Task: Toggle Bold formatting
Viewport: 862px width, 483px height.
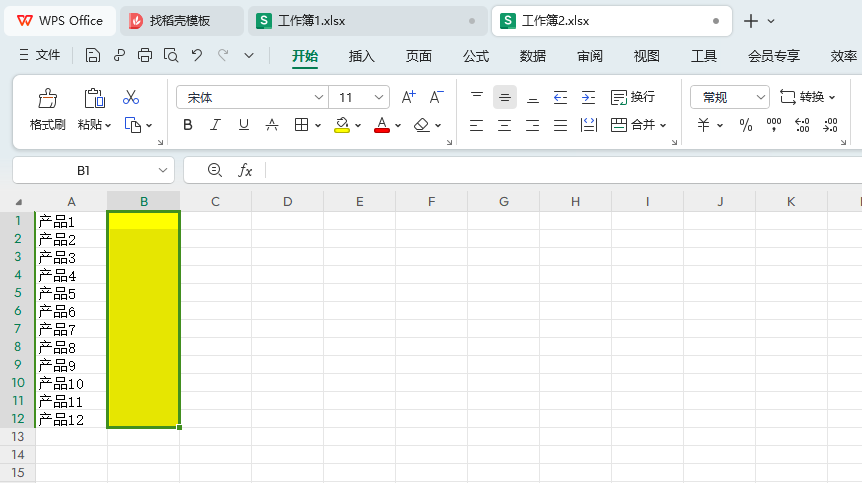Action: pyautogui.click(x=187, y=125)
